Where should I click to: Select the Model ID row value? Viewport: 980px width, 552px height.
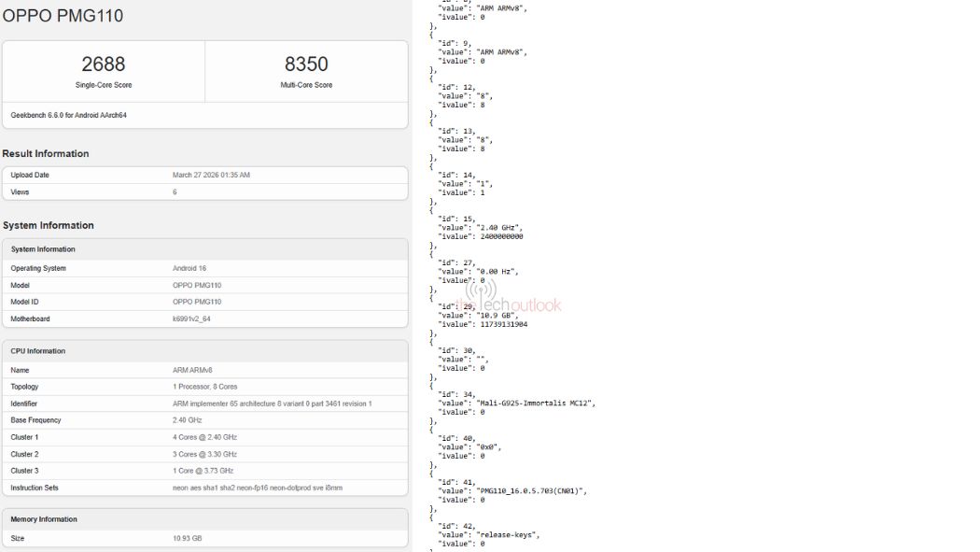(x=196, y=302)
